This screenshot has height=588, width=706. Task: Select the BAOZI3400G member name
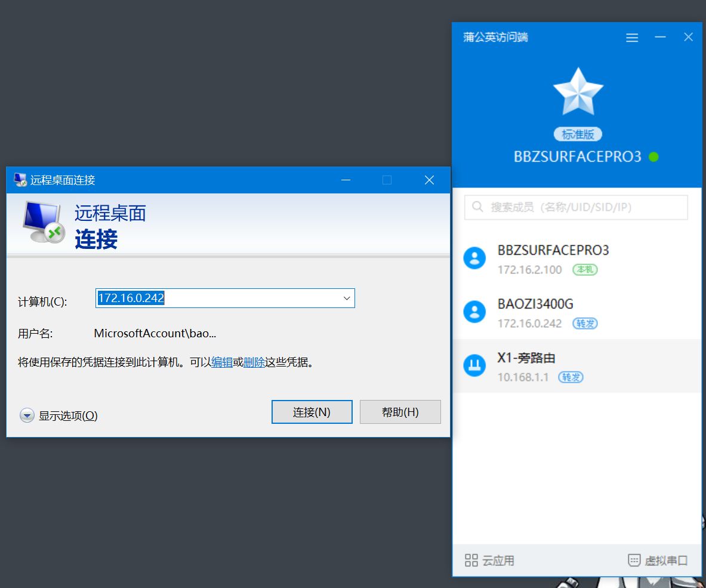click(x=535, y=304)
